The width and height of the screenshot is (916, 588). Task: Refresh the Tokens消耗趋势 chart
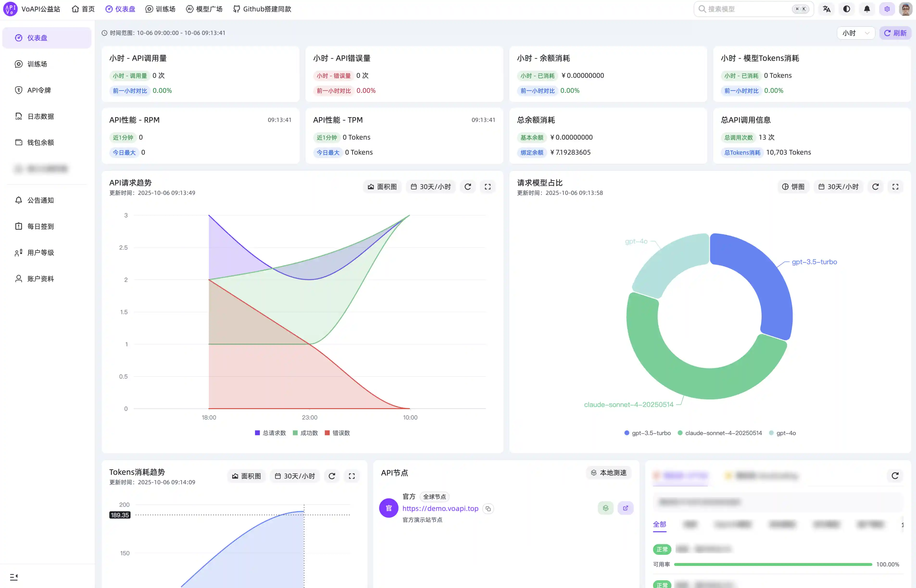point(332,476)
